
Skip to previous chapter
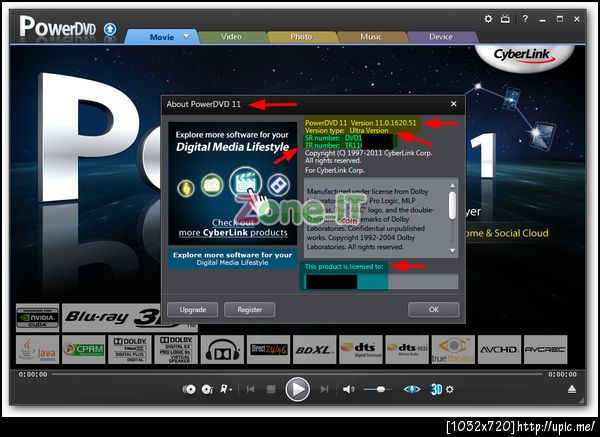click(x=251, y=390)
